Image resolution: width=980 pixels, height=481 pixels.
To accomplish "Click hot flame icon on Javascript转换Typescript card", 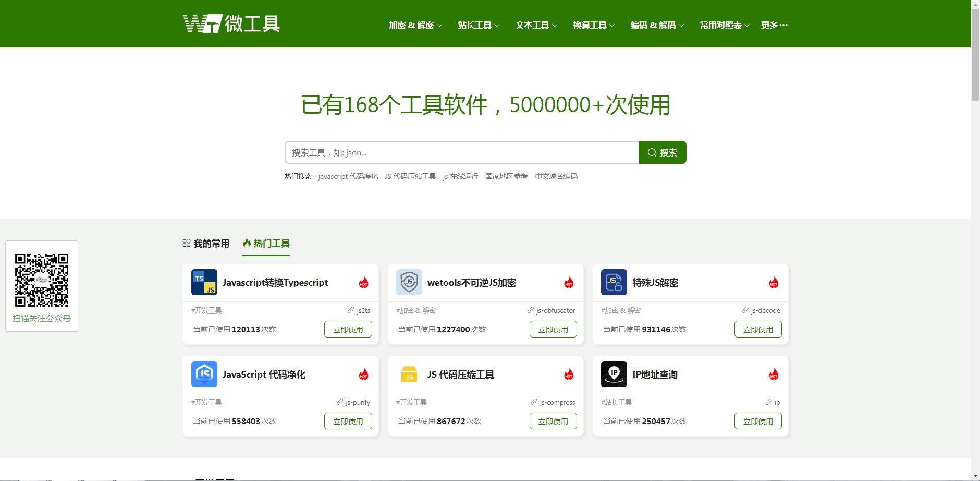I will pyautogui.click(x=364, y=282).
